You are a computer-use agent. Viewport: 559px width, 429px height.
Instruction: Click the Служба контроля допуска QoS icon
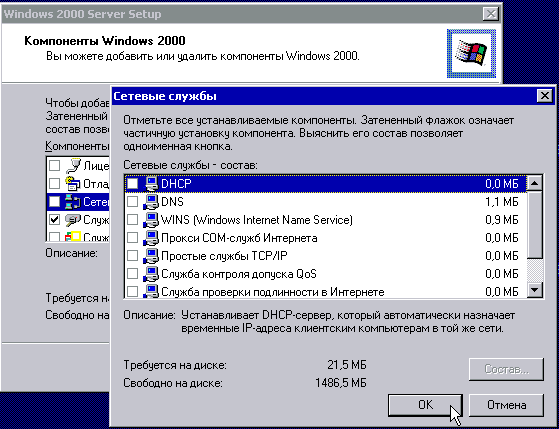151,274
